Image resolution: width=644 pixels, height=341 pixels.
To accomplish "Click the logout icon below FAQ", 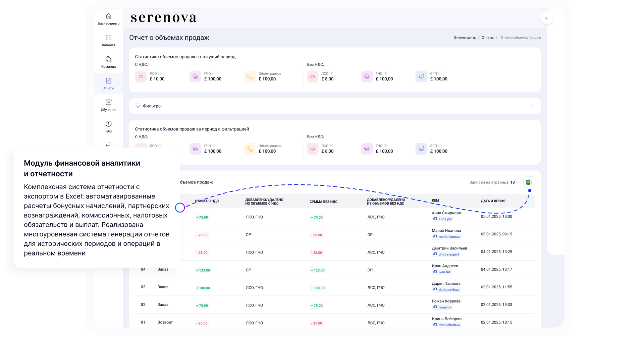I will click(x=108, y=145).
